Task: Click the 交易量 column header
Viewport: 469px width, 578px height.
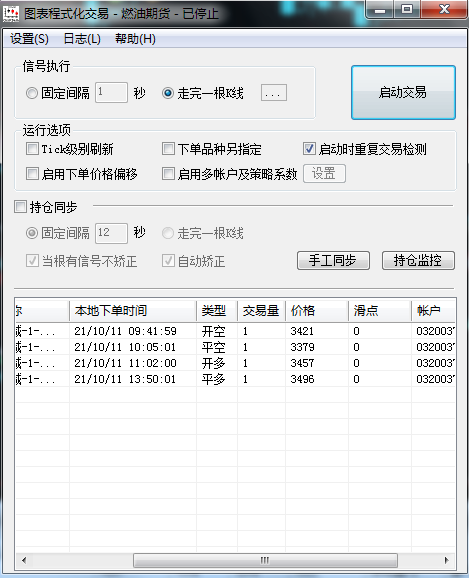Action: pos(261,311)
